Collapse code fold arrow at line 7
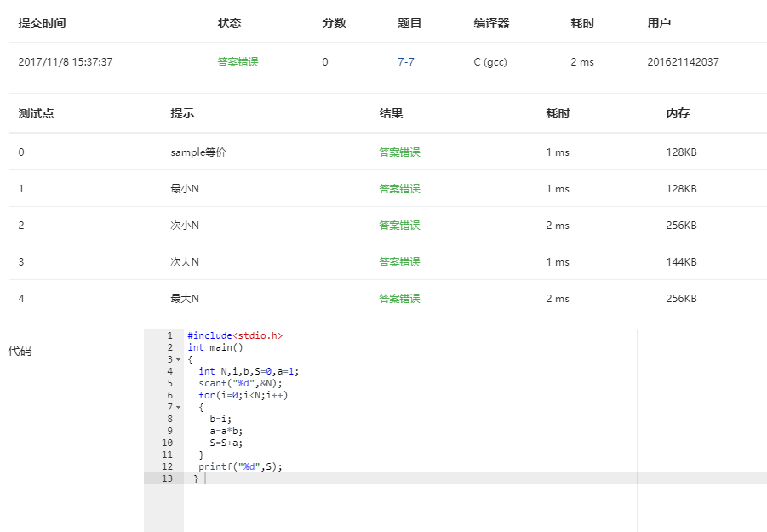The image size is (767, 532). 179,408
